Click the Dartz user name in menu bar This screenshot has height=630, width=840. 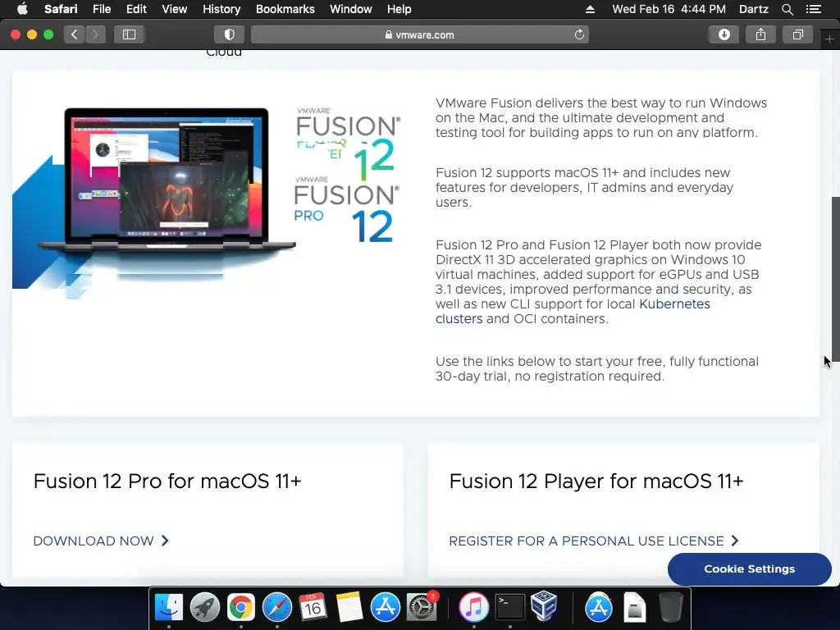click(x=753, y=9)
